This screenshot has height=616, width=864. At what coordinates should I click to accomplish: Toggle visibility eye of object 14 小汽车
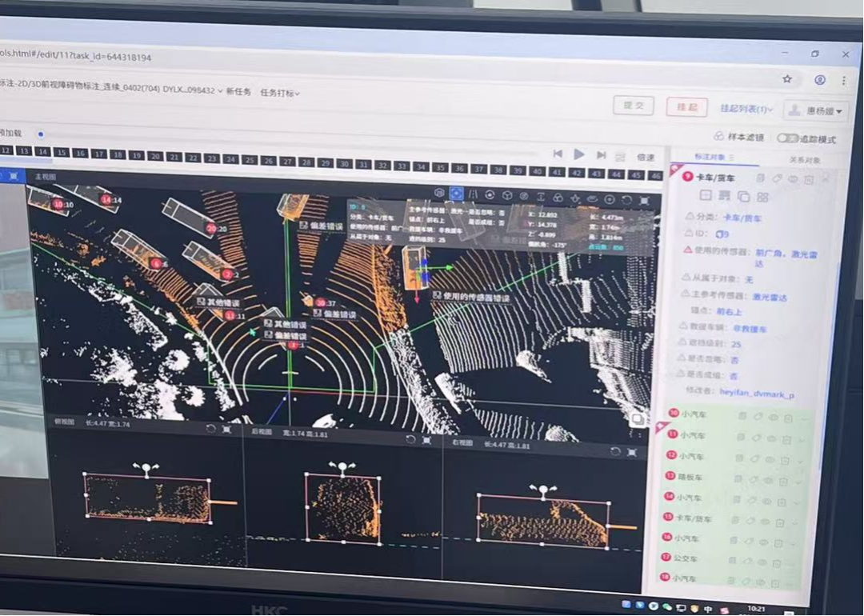coord(766,501)
